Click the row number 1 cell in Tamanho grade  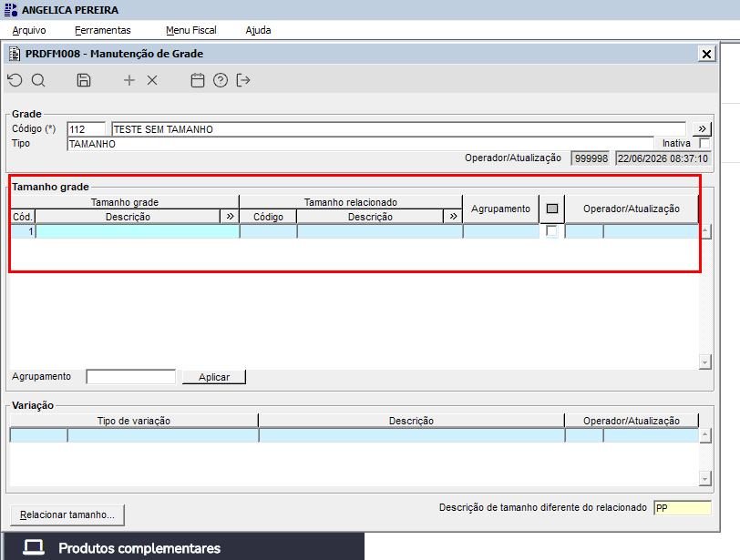23,231
